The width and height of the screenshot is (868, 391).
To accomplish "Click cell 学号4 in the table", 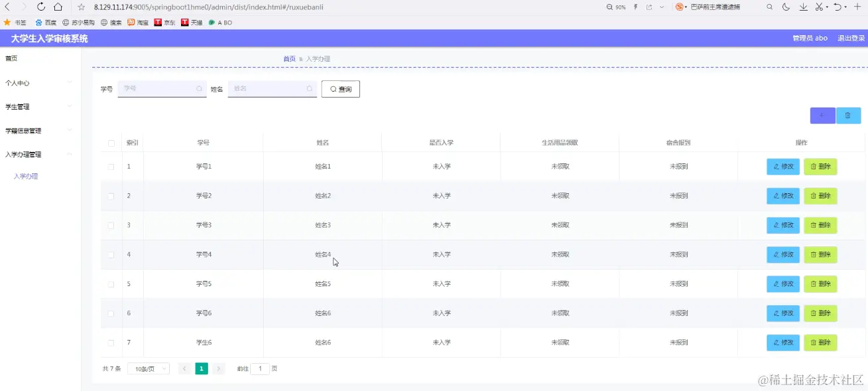I will [204, 254].
